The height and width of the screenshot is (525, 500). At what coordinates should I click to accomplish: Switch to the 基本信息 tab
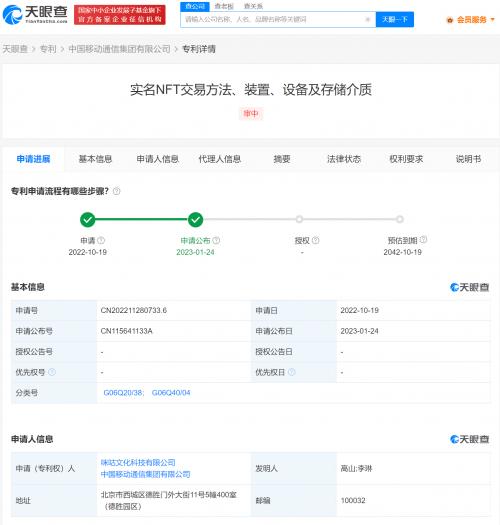coord(95,159)
